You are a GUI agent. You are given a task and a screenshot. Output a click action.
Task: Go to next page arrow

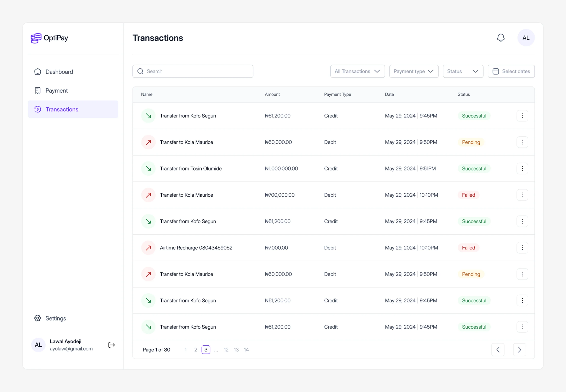click(520, 350)
